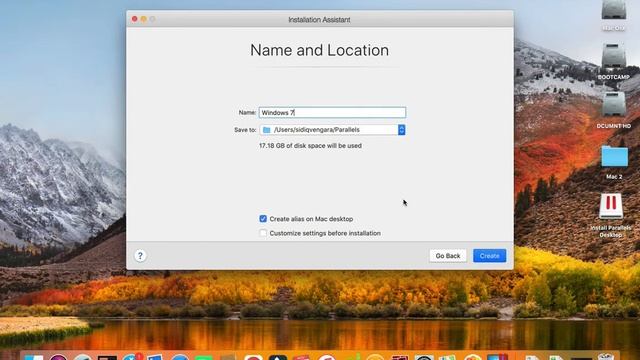Close the Installation Assistant window
640x360 pixels.
pos(135,19)
